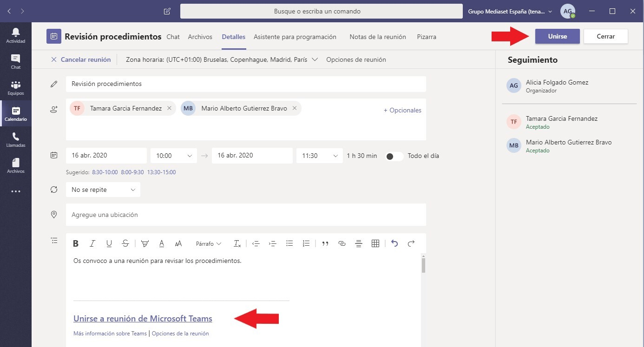
Task: Click the undo arrow in editor
Action: (x=394, y=243)
